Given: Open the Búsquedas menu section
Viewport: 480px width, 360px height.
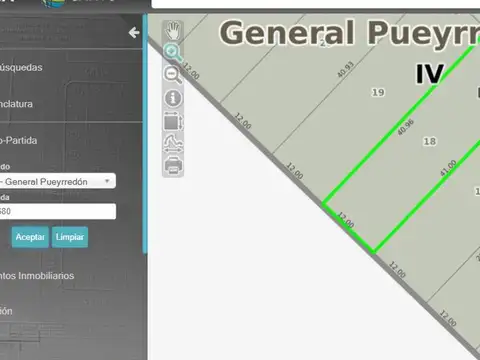Looking at the screenshot, I should [x=21, y=67].
